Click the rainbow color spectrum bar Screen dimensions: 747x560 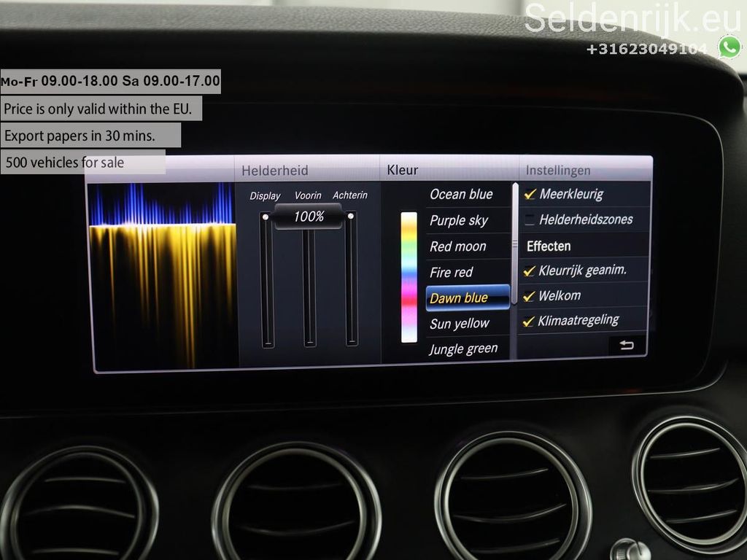tap(409, 277)
